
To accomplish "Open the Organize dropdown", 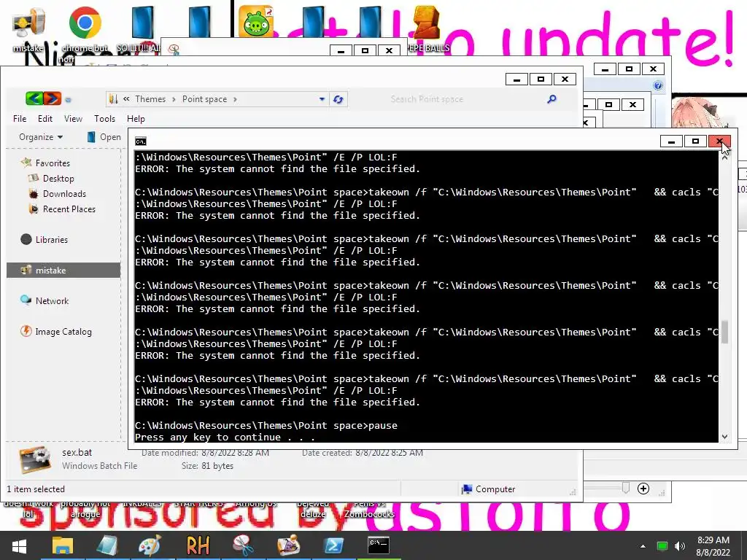I will 41,137.
